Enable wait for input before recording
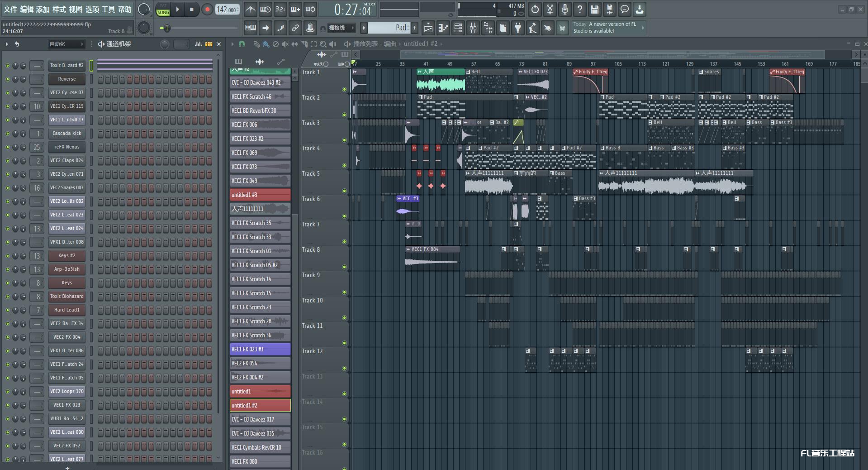Screen dimensions: 868x470 coord(266,9)
